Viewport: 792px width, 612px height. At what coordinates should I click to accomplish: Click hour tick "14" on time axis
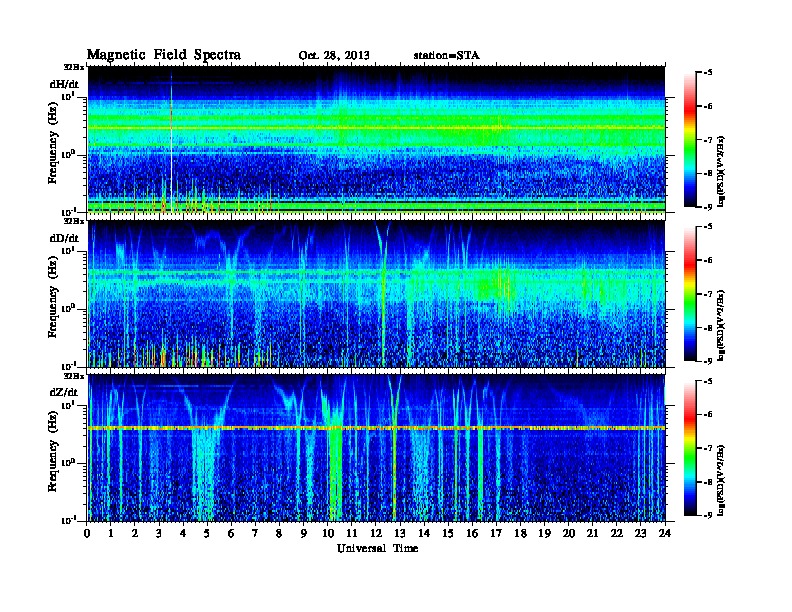[424, 534]
